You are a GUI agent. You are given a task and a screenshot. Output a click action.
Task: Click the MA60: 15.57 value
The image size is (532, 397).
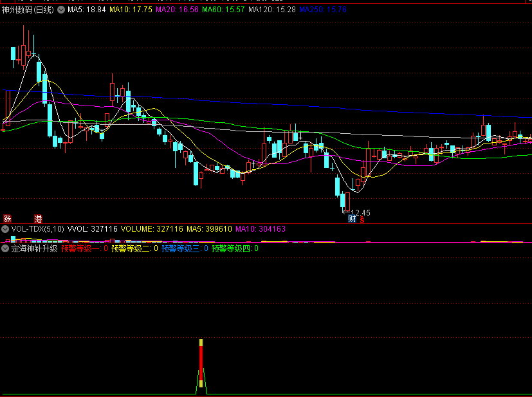tap(223, 10)
